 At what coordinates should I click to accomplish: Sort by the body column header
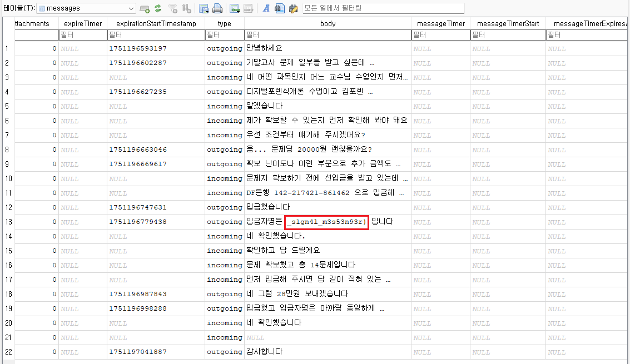(x=328, y=24)
